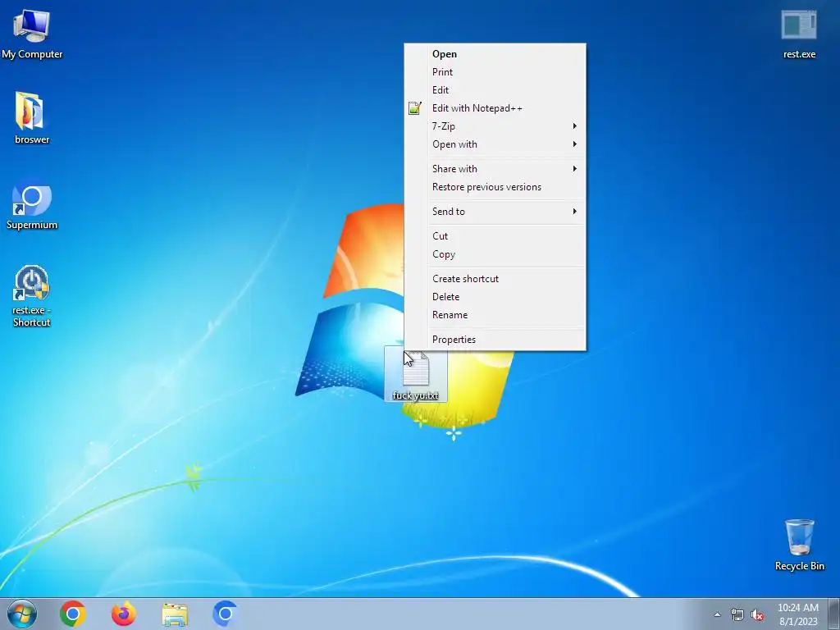Select the Supermium shortcut icon
The height and width of the screenshot is (630, 840).
coord(32,207)
